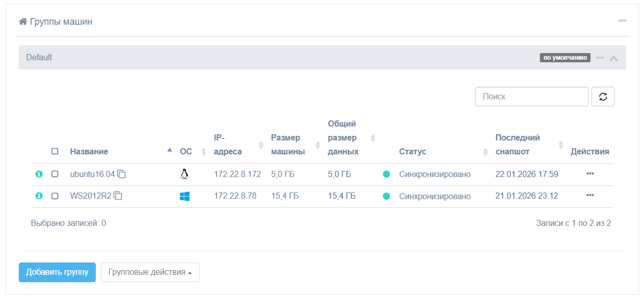Open actions menu for ubuntu16.04 row
Screen dimensions: 644x299
[x=590, y=174]
